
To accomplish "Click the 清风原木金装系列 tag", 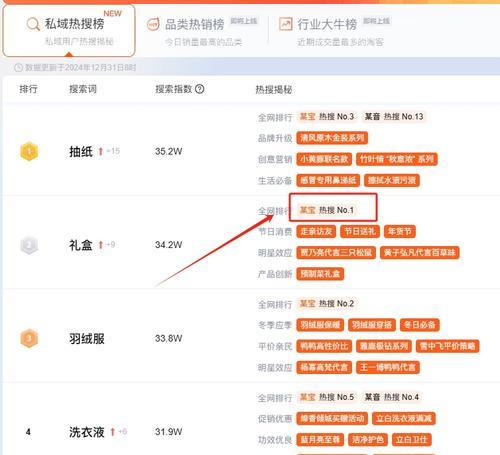I will pos(332,138).
